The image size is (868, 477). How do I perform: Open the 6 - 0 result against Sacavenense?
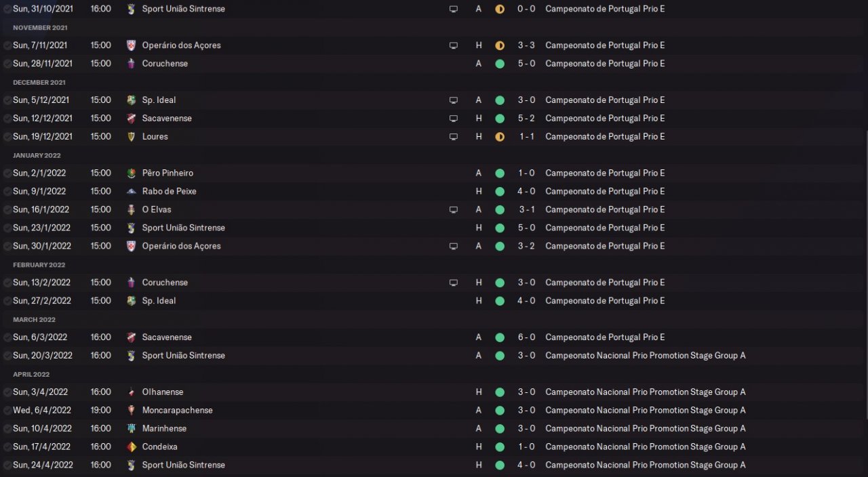pyautogui.click(x=526, y=337)
